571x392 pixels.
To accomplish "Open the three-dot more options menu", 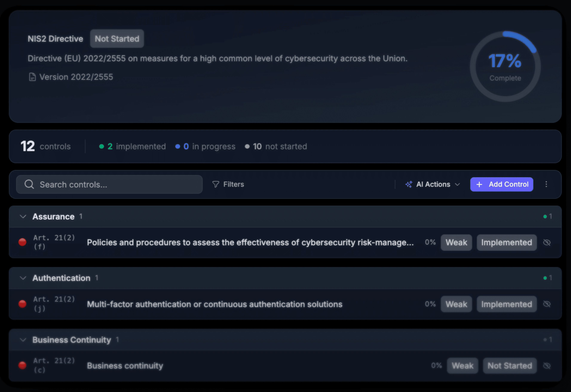I will point(546,184).
